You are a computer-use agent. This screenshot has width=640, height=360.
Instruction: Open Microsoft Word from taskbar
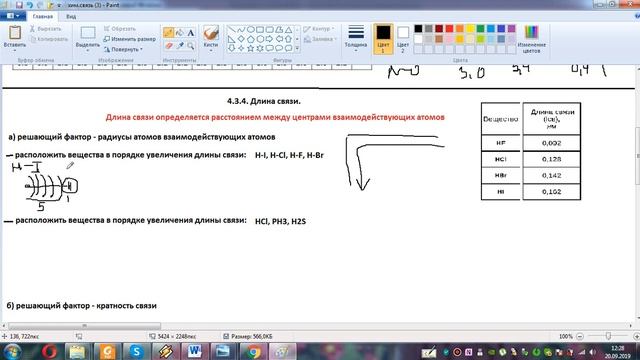[x=194, y=351]
